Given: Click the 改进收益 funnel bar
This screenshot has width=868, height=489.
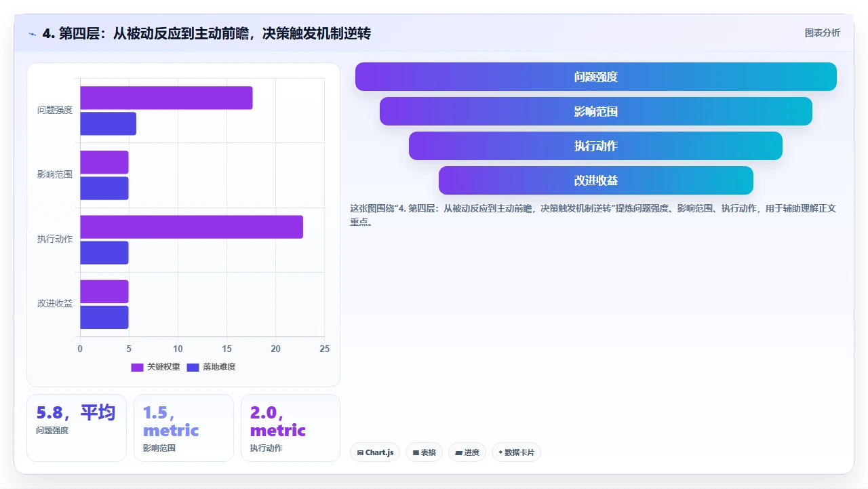Looking at the screenshot, I should [x=596, y=180].
